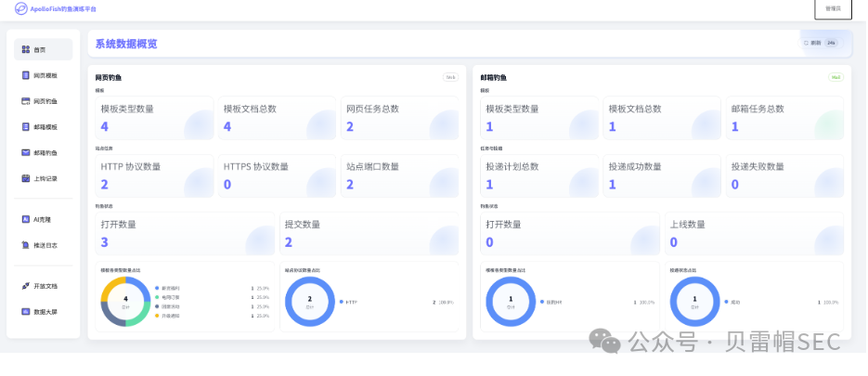Viewport: 868px width, 376px height.
Task: Open the 邮箱任务总数 card
Action: (x=785, y=118)
